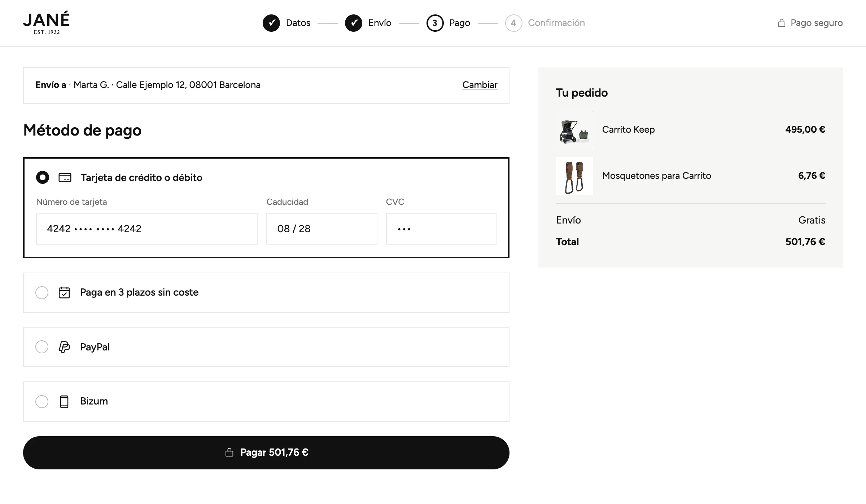Click the Paga en 3 plazos sin coste label
866x504 pixels.
[139, 292]
